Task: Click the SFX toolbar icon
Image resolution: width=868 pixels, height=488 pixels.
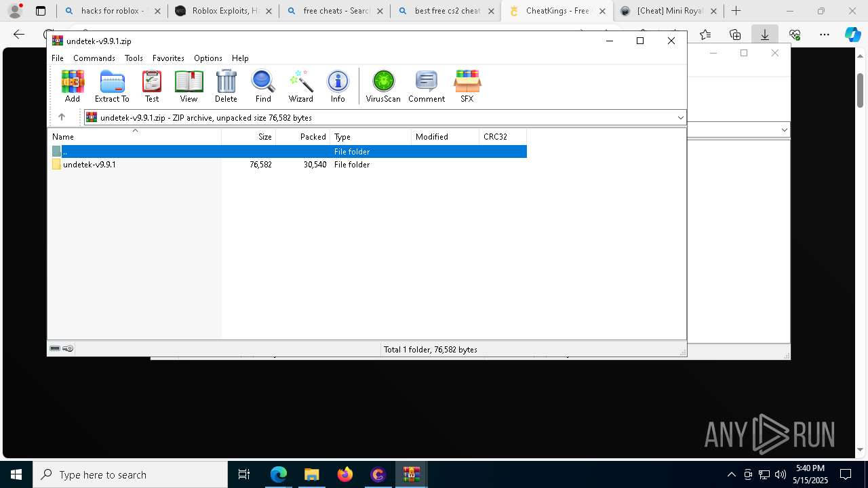Action: coord(467,86)
